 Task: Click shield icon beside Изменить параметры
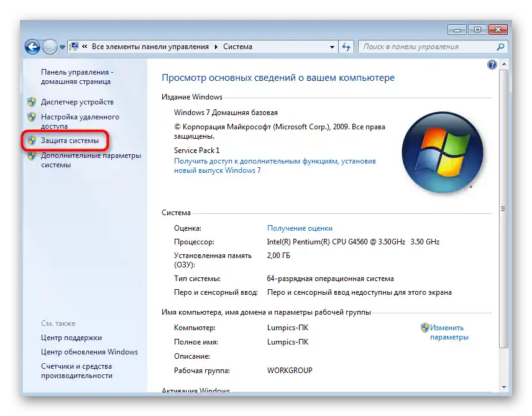coord(424,328)
